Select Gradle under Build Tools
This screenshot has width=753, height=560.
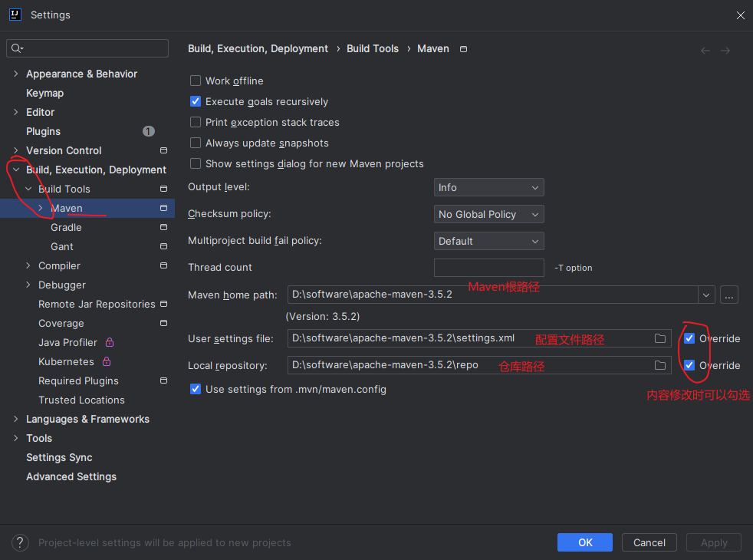(66, 227)
